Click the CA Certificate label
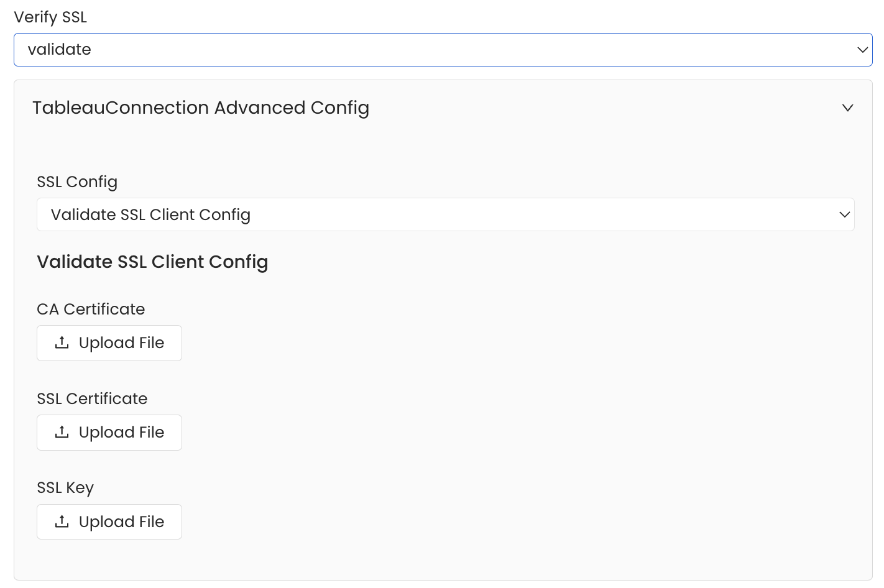The width and height of the screenshot is (884, 588). point(91,310)
